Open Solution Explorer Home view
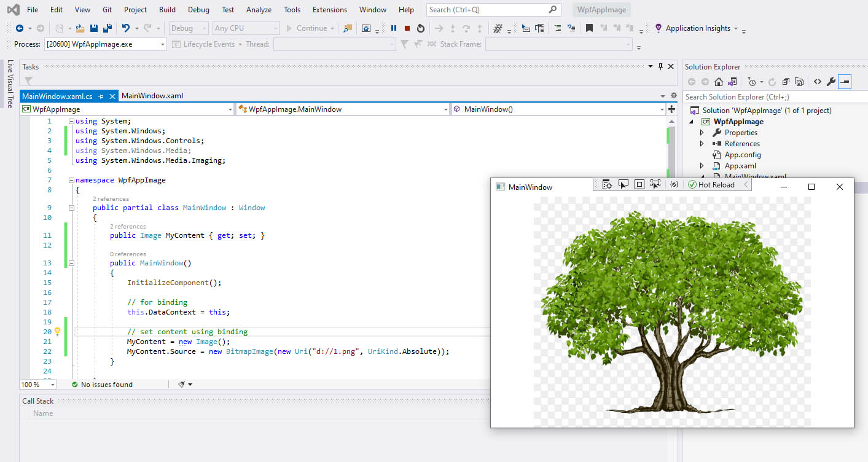 coord(719,82)
